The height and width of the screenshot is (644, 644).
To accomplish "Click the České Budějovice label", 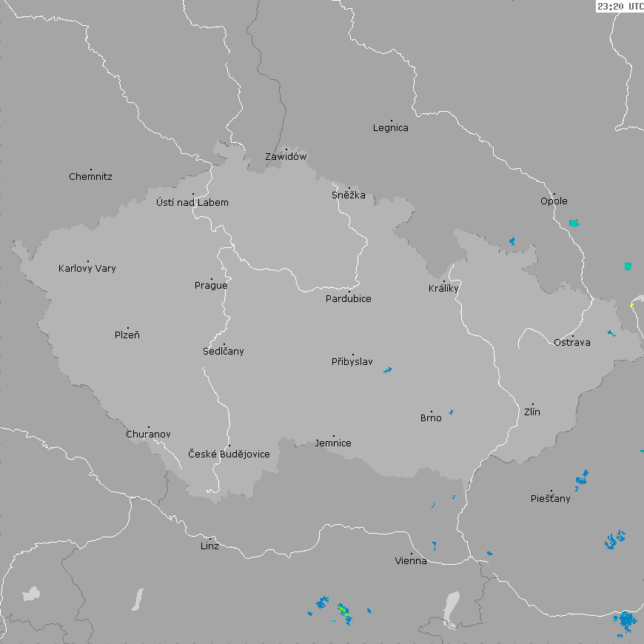I will click(x=229, y=455).
